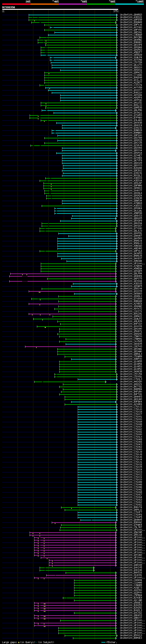Select the UniRef100_Q6J2T0 label

click(131, 65)
